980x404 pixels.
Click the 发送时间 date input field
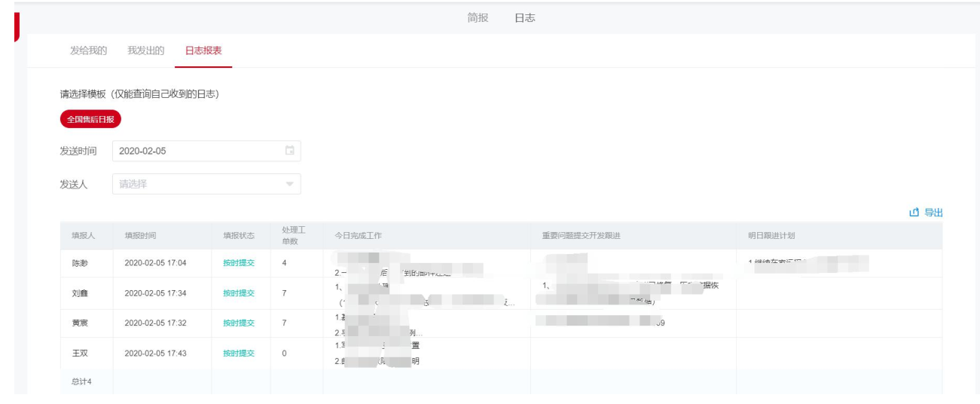point(200,151)
